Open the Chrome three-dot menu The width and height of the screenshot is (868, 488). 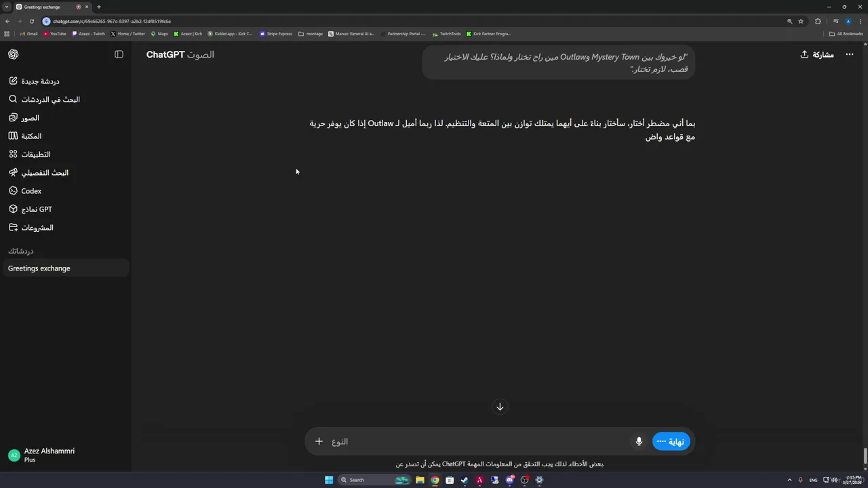[x=861, y=21]
